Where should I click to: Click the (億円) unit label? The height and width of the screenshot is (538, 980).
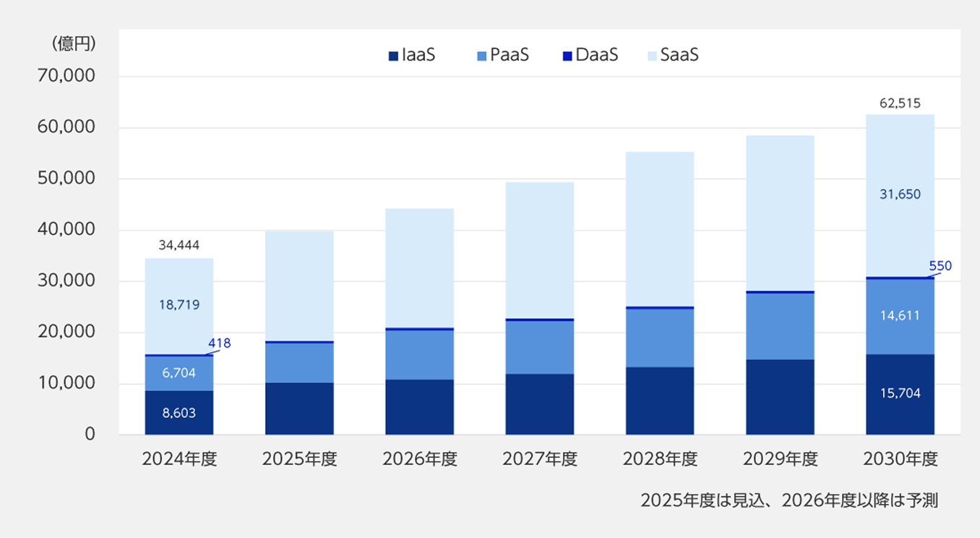(74, 43)
